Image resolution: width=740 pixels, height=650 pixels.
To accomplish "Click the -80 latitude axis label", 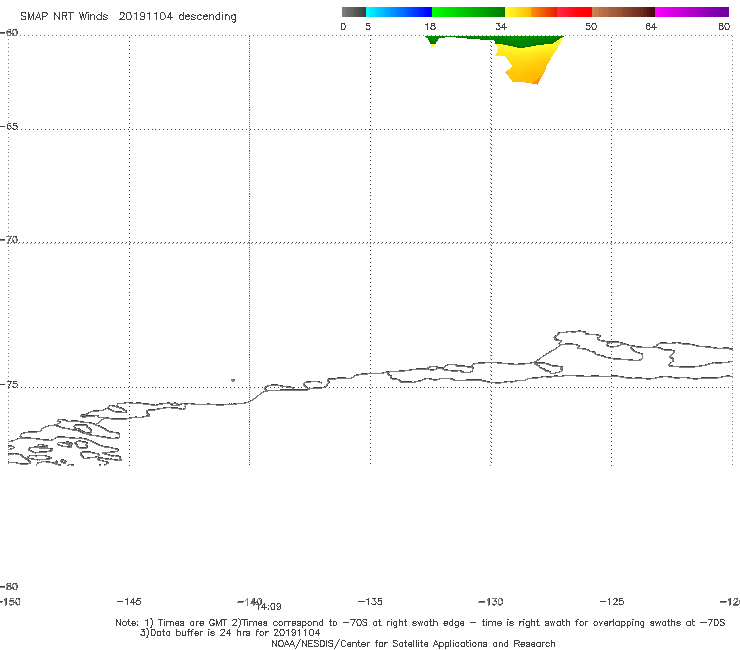I will click(9, 586).
